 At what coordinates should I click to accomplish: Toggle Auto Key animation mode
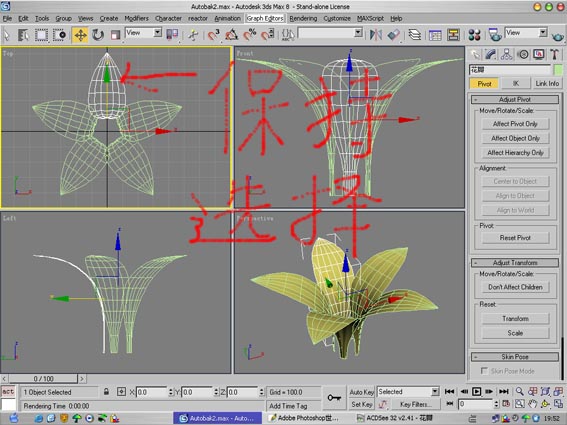(x=361, y=392)
